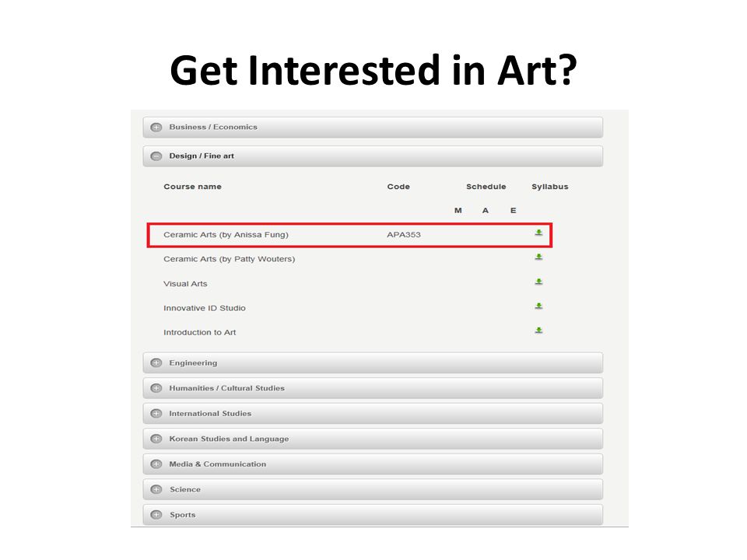Select the Introduction to Art course name

tap(200, 332)
